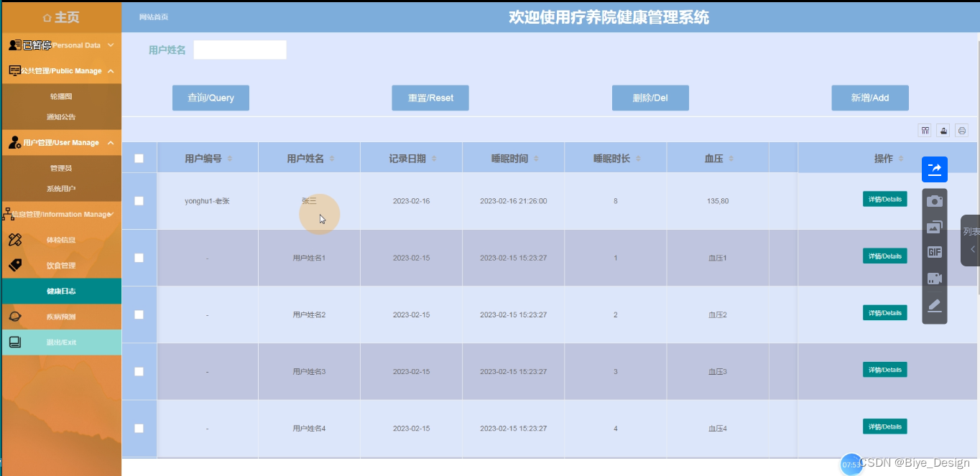This screenshot has width=980, height=476.
Task: Sort by the 睡眠时长 column arrows
Action: (638, 159)
